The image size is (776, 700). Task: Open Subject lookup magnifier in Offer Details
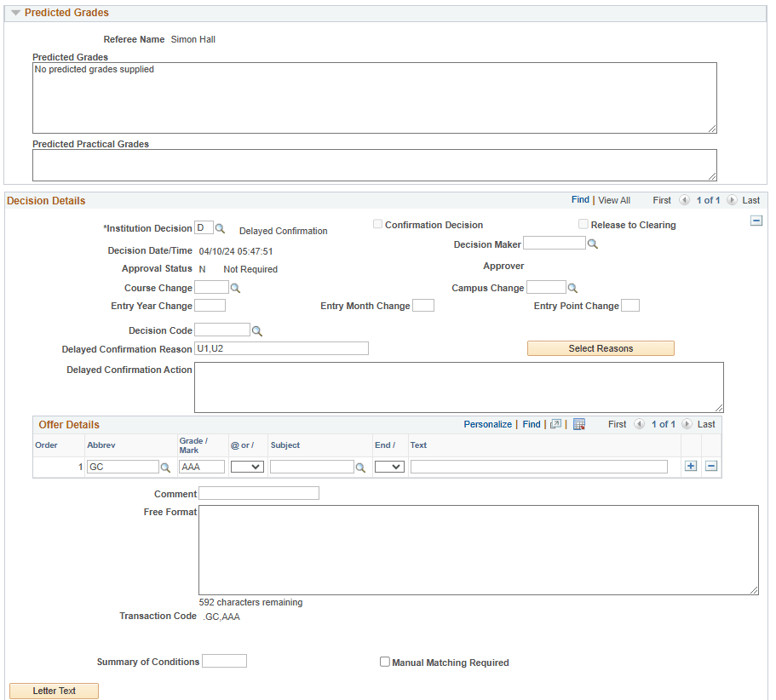tap(361, 468)
